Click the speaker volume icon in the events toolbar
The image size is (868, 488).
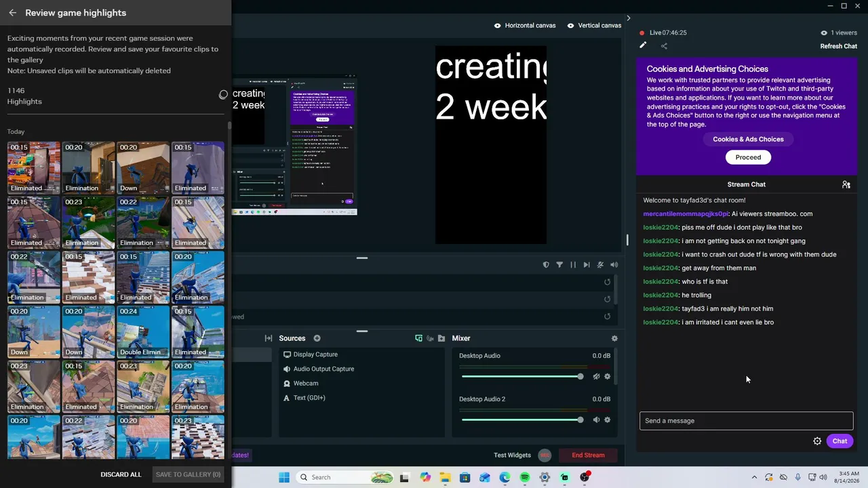pyautogui.click(x=614, y=265)
